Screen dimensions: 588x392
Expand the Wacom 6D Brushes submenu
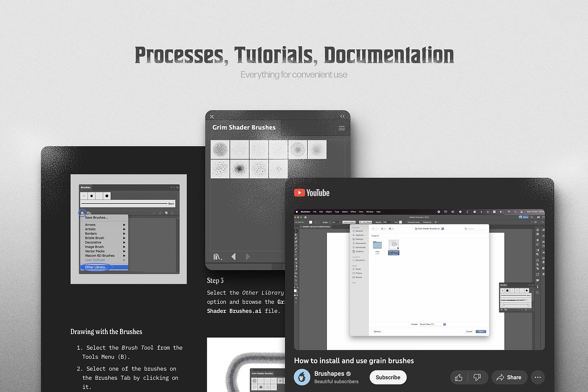point(104,256)
